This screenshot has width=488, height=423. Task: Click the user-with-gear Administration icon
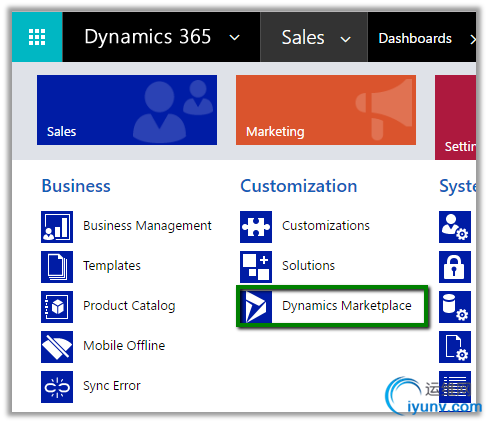pyautogui.click(x=455, y=227)
